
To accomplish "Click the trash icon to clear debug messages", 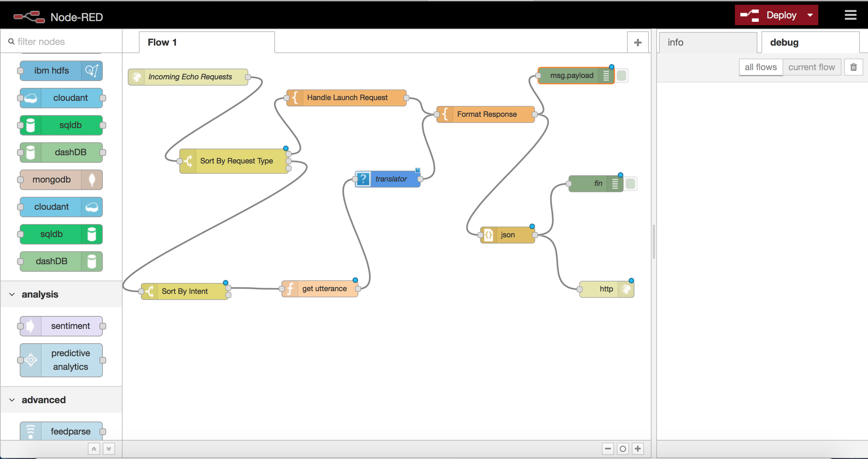I will (853, 67).
